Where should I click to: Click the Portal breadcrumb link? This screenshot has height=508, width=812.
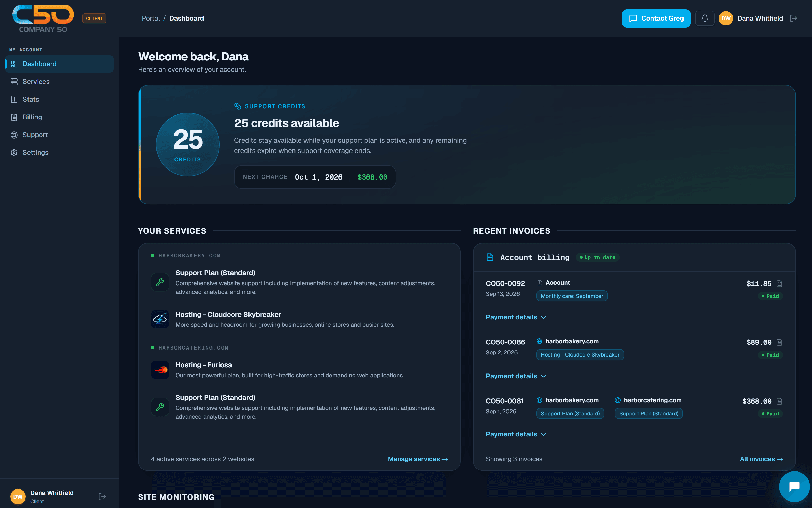[x=151, y=18]
